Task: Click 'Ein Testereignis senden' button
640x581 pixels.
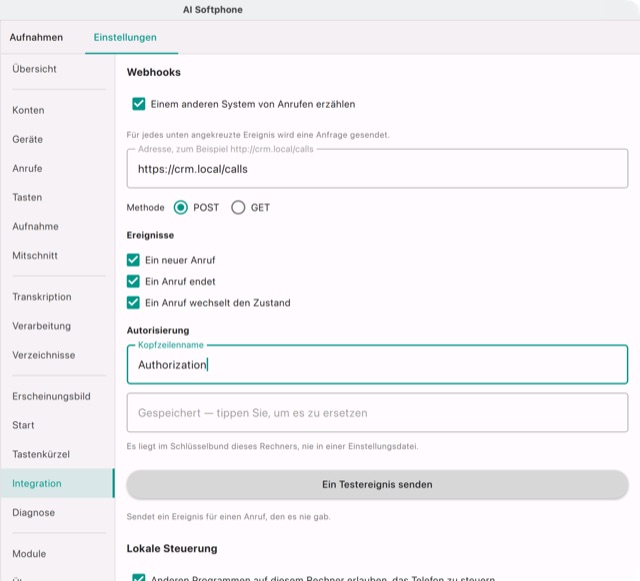Action: coord(377,484)
